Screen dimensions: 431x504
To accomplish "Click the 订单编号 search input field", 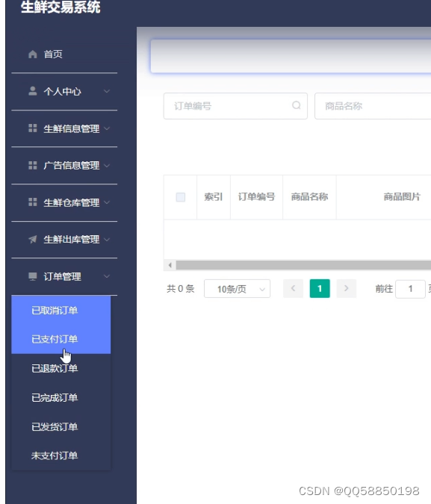I will (x=235, y=106).
